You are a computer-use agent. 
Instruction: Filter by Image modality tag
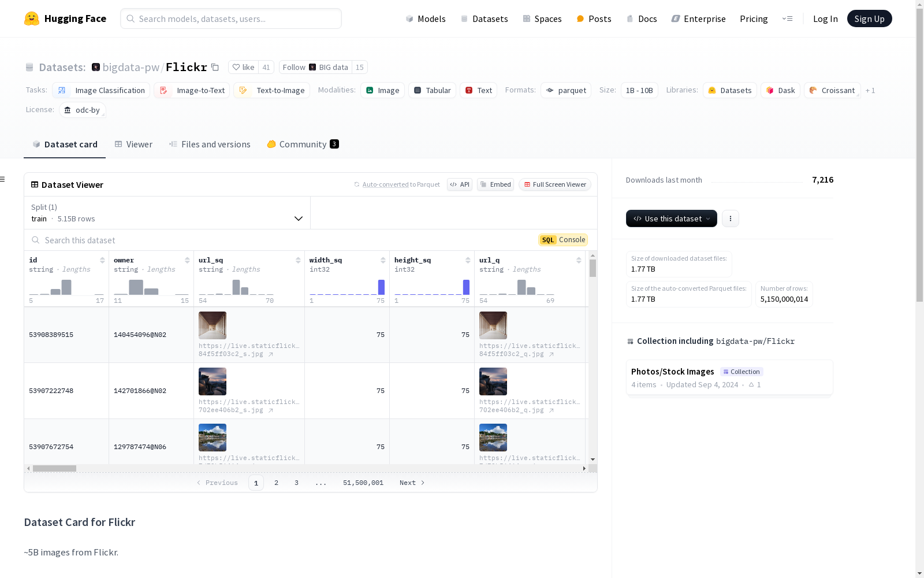(382, 90)
